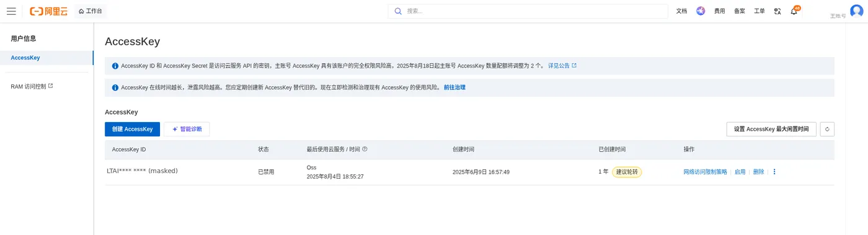Open 详见公告 announcement link
Screen dimensions: 868x235
562,66
